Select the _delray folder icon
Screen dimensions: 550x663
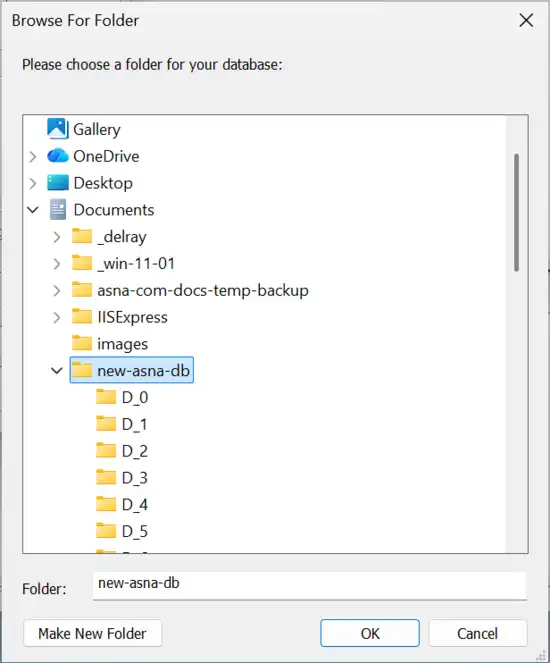tap(82, 236)
